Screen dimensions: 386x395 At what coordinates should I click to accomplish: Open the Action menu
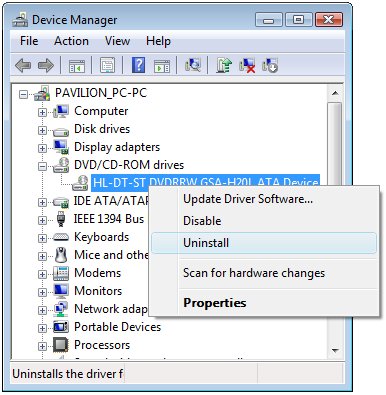click(71, 41)
